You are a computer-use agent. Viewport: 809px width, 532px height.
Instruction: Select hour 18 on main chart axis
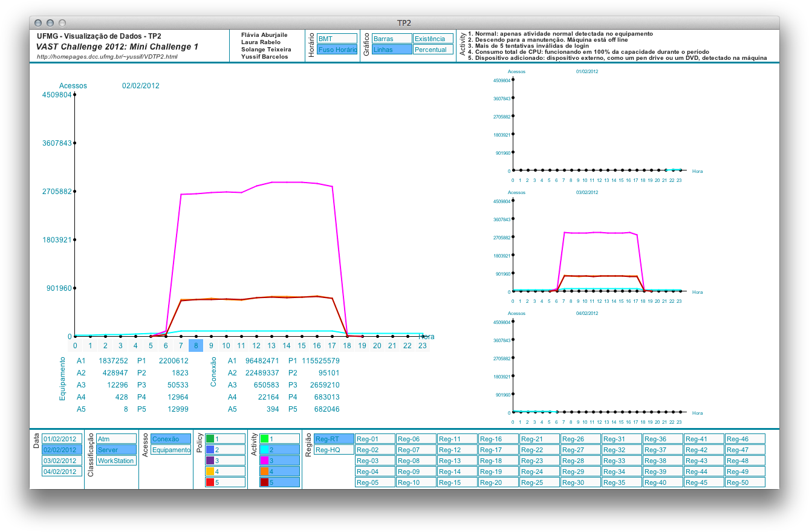coord(347,346)
